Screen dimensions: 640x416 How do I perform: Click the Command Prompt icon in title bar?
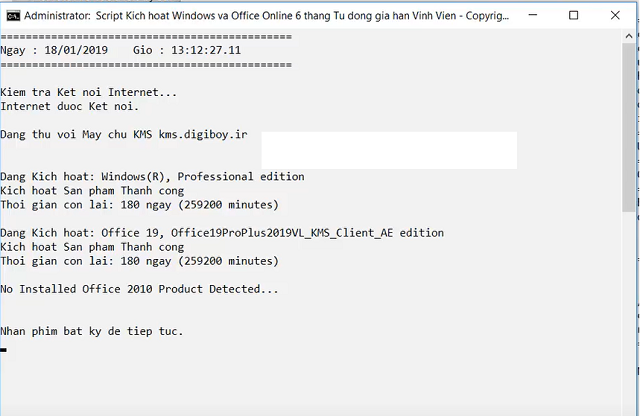click(11, 15)
